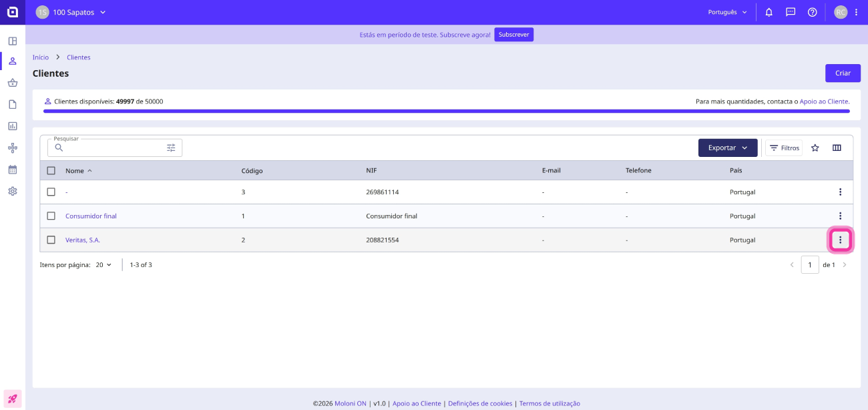Click the favorites star icon
868x410 pixels.
point(815,148)
